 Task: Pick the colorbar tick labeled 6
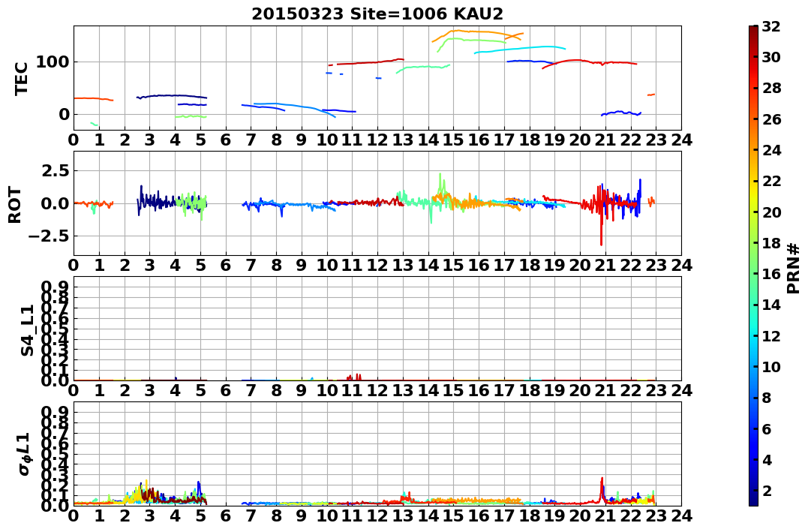[x=767, y=428]
